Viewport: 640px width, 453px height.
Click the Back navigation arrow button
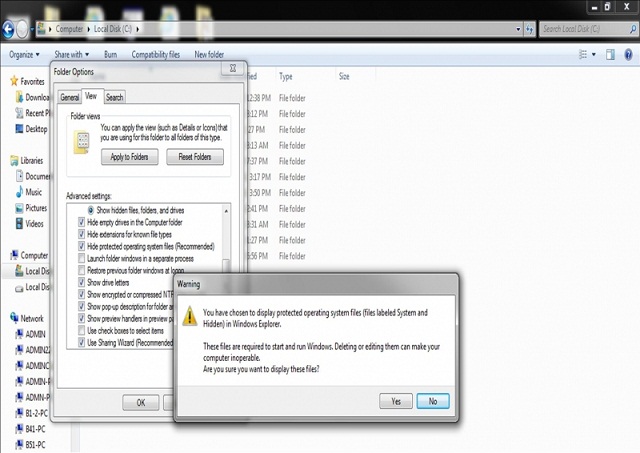9,29
